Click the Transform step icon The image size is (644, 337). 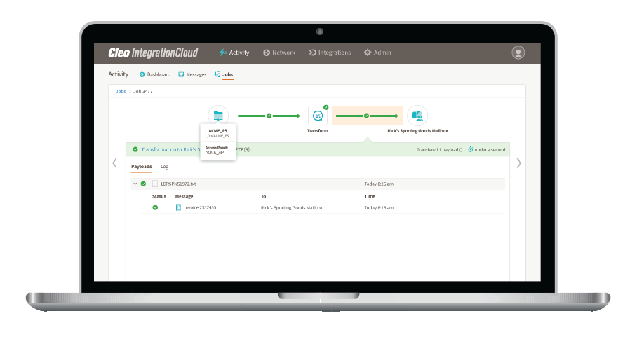pyautogui.click(x=318, y=116)
